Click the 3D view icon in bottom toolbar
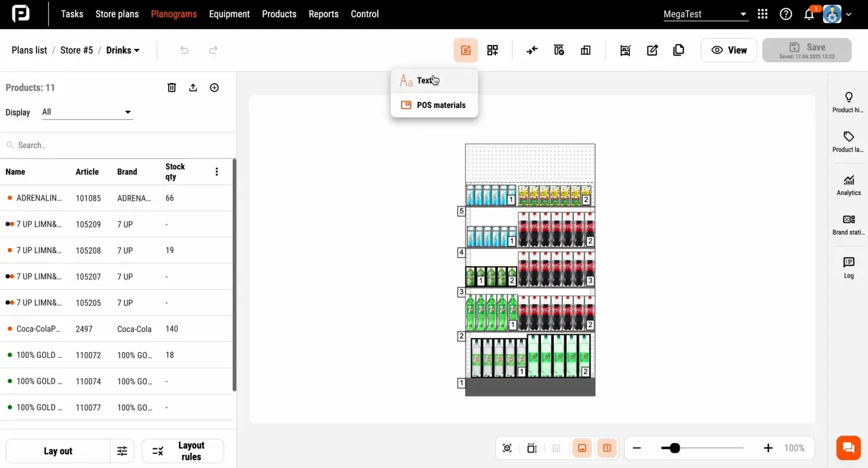This screenshot has width=868, height=468. coord(507,448)
